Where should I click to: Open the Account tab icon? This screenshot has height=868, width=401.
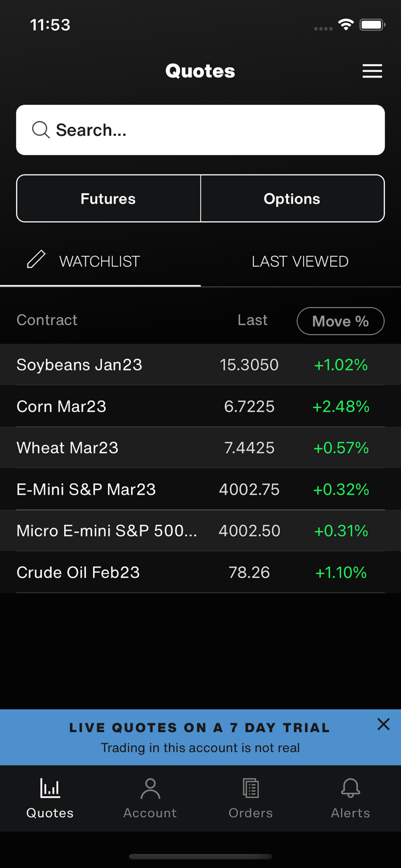[150, 788]
